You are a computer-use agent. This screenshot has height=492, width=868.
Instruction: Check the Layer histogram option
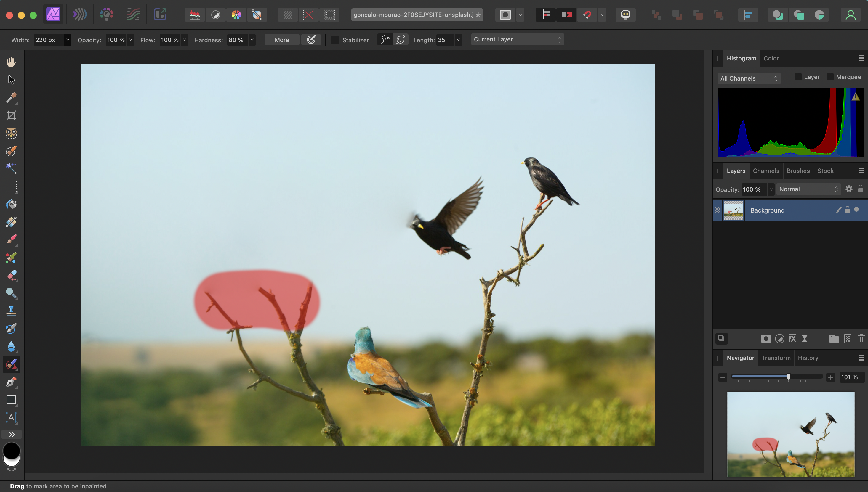798,77
